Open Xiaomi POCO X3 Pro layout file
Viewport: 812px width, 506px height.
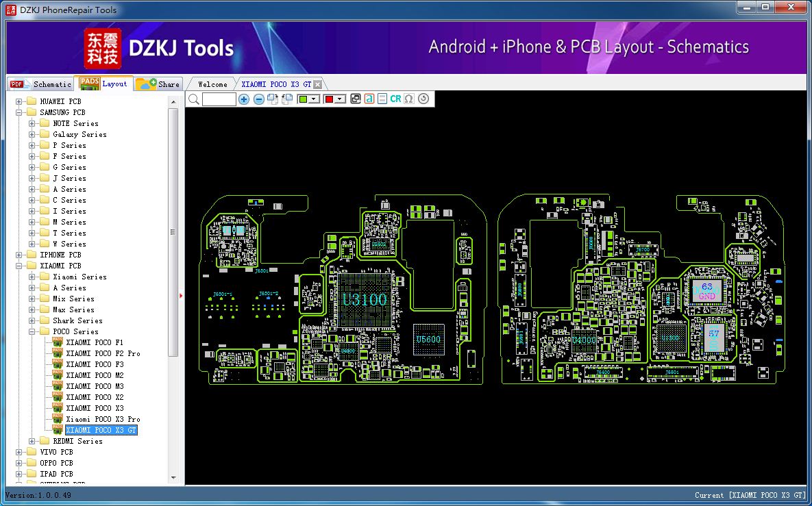point(103,419)
